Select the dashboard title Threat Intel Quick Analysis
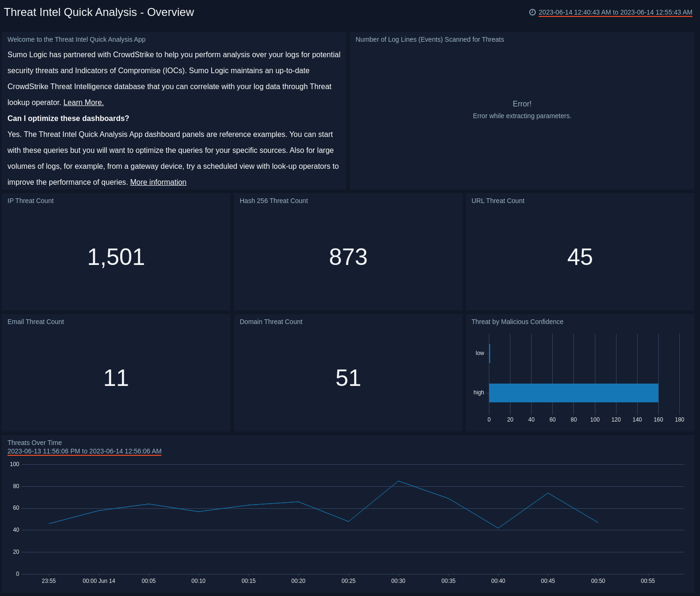 pos(99,12)
